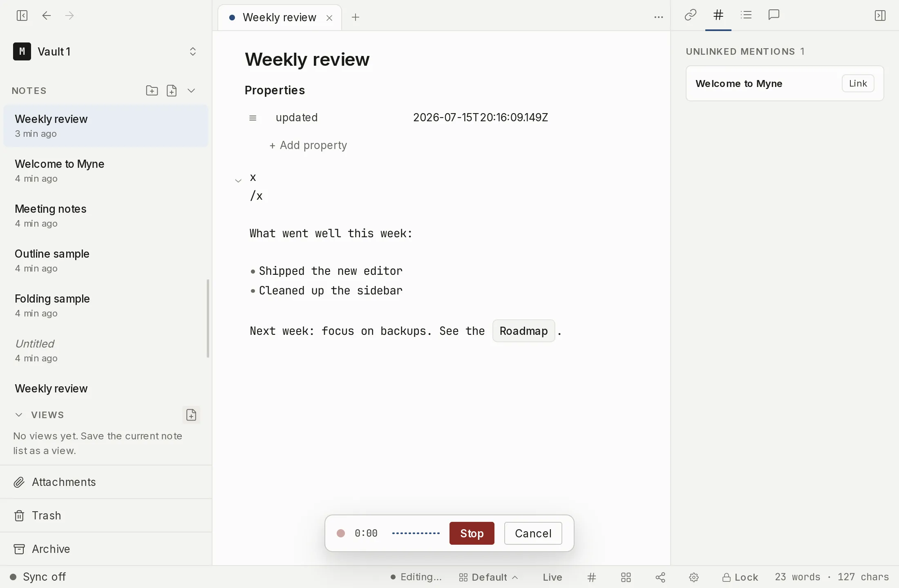Click the recording waveform progress
Viewport: 899px width, 588px height.
coord(416,533)
